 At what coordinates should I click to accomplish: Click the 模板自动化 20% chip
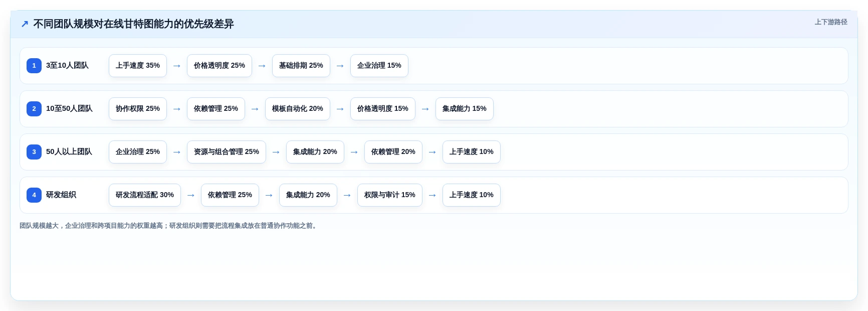298,109
